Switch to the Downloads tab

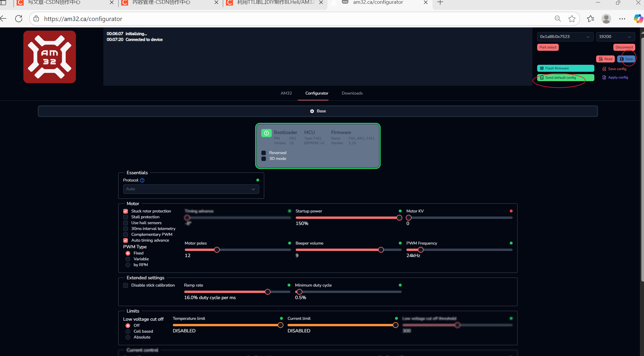coord(352,93)
